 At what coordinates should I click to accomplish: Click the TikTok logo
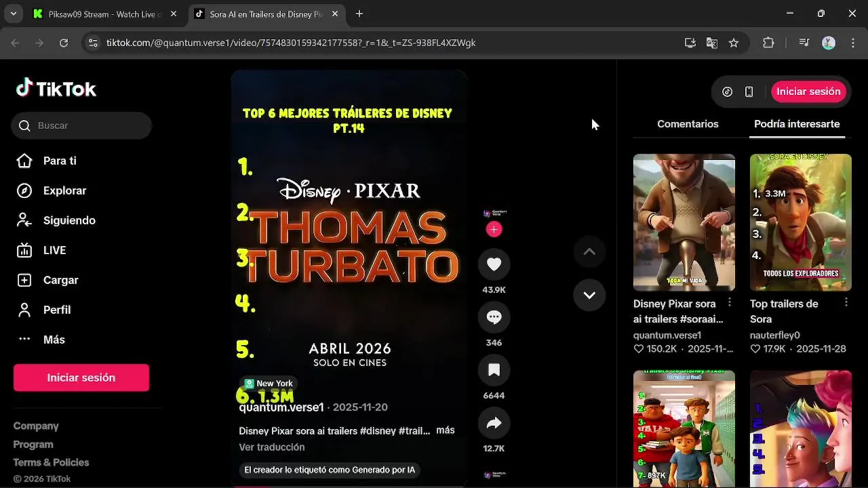point(56,88)
